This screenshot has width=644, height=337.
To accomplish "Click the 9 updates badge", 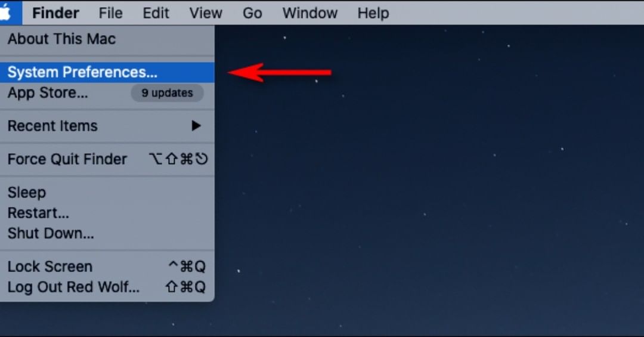I will pyautogui.click(x=167, y=93).
